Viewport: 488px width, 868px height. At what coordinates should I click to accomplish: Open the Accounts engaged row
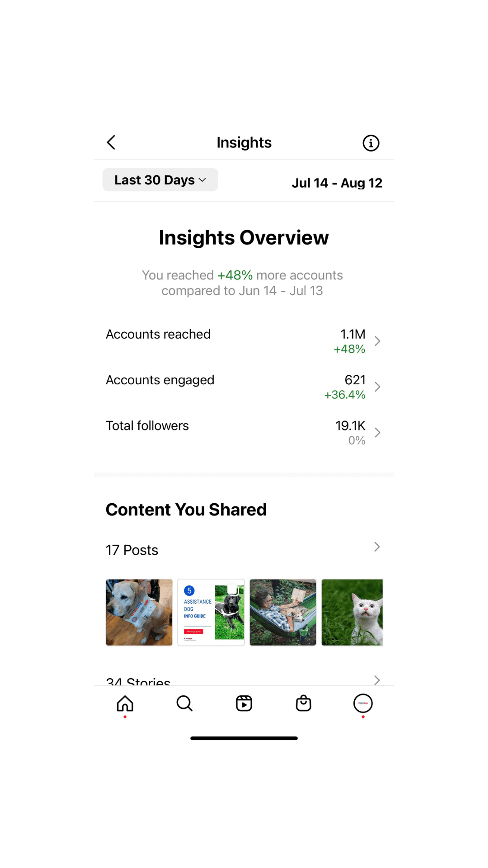tap(244, 387)
